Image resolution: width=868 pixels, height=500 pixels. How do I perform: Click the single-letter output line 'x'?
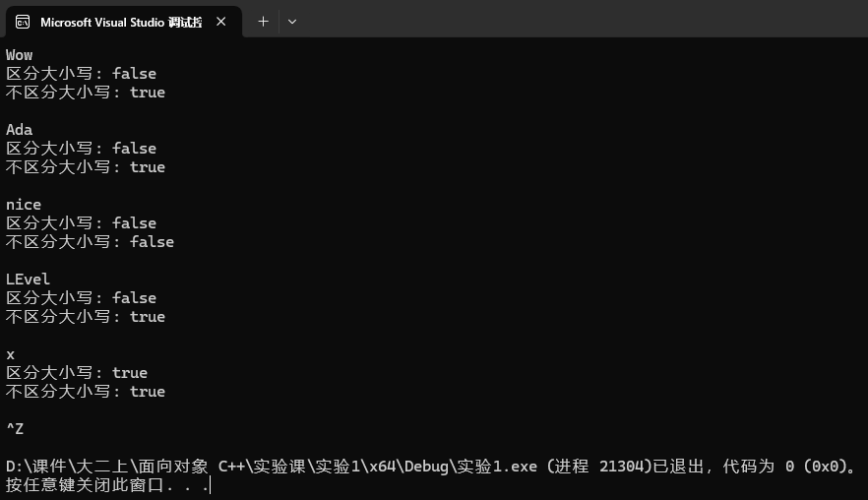tap(11, 354)
